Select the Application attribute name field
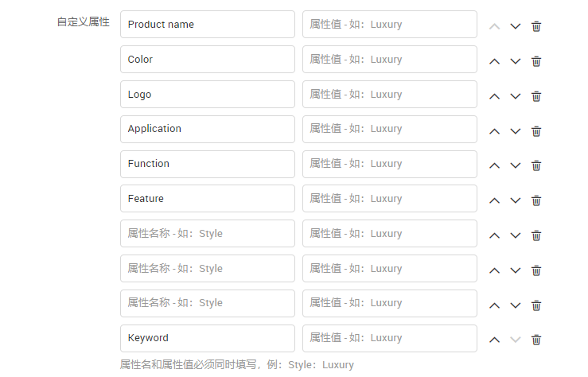 208,129
